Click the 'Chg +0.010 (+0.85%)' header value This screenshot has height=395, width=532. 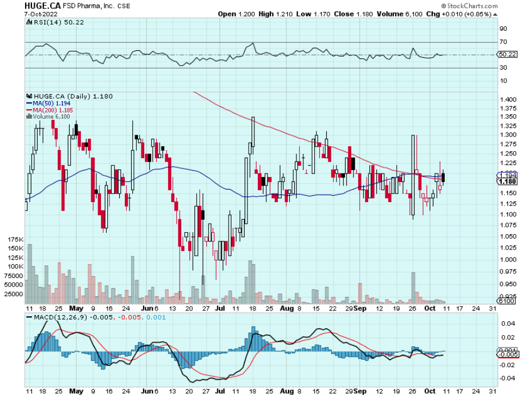click(x=458, y=14)
